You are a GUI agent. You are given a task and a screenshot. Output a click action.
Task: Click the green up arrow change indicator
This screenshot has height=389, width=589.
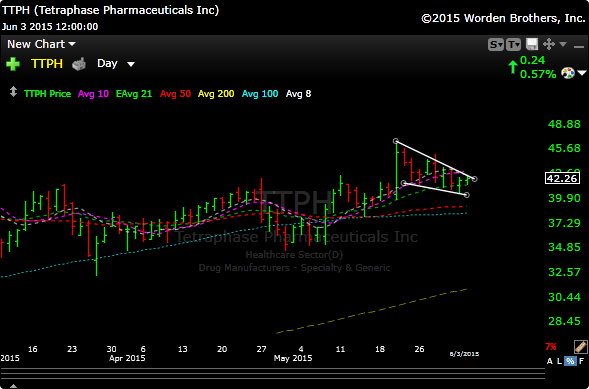512,68
